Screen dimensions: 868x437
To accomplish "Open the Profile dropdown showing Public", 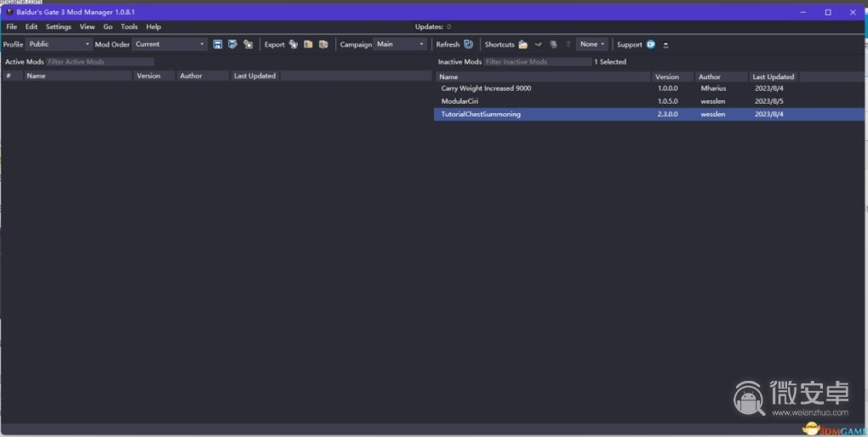I will click(59, 44).
